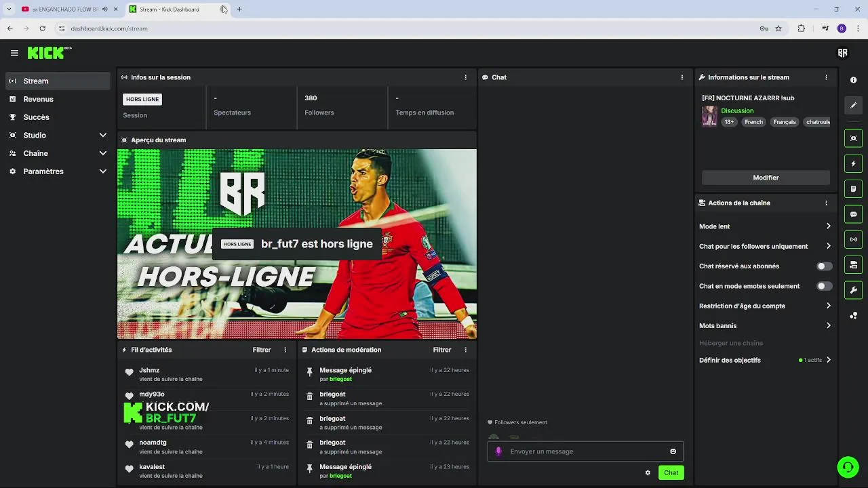Open the green headset support button

point(848,467)
